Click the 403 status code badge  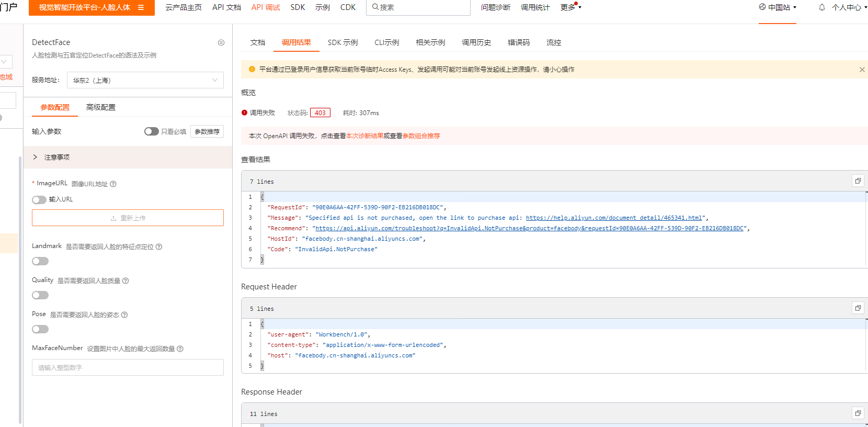(x=320, y=113)
